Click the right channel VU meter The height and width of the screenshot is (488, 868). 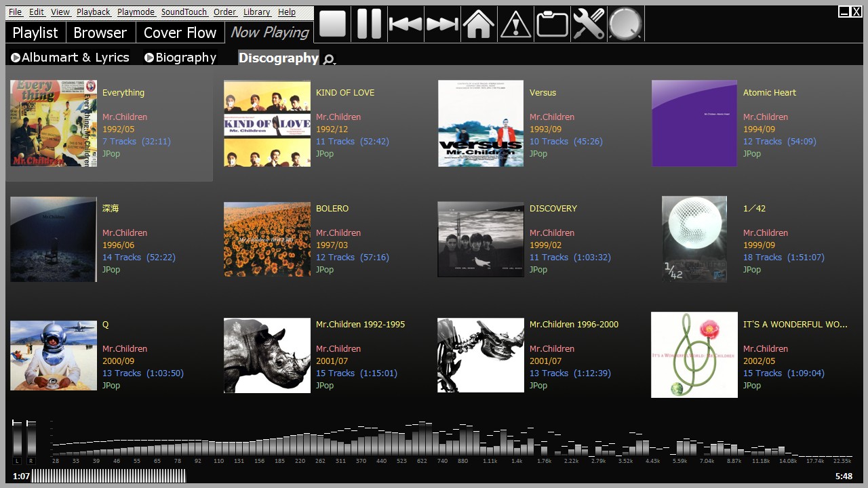pos(31,440)
